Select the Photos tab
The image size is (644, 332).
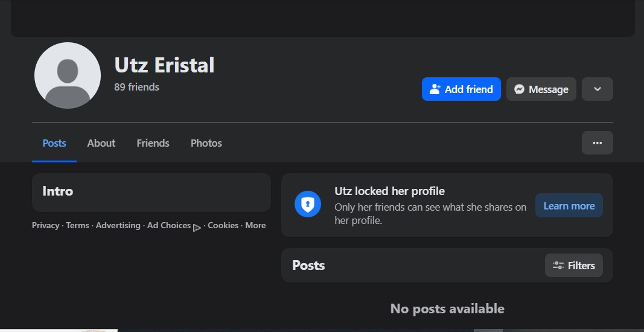tap(206, 143)
